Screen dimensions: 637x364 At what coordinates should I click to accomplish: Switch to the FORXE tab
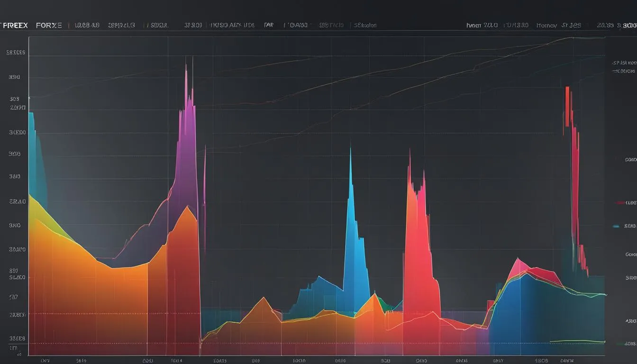pos(48,25)
